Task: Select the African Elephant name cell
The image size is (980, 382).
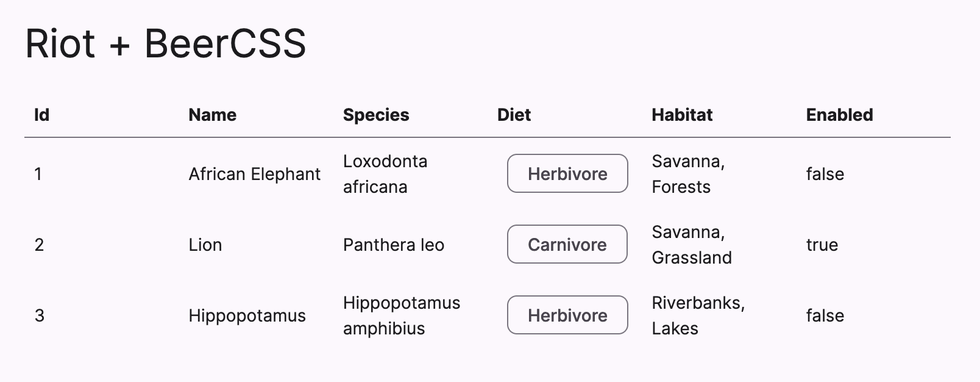Action: coord(254,174)
